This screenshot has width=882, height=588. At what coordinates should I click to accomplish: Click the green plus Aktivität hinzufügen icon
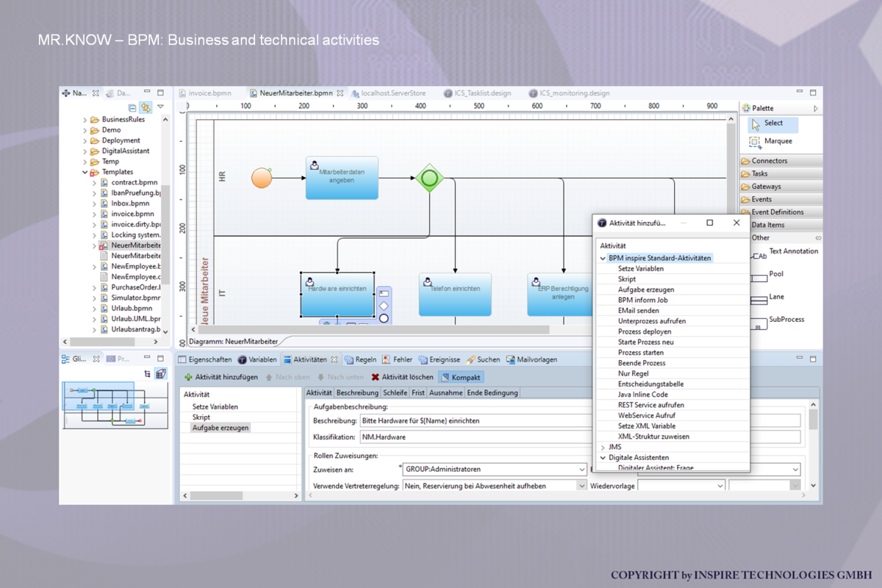[x=188, y=377]
